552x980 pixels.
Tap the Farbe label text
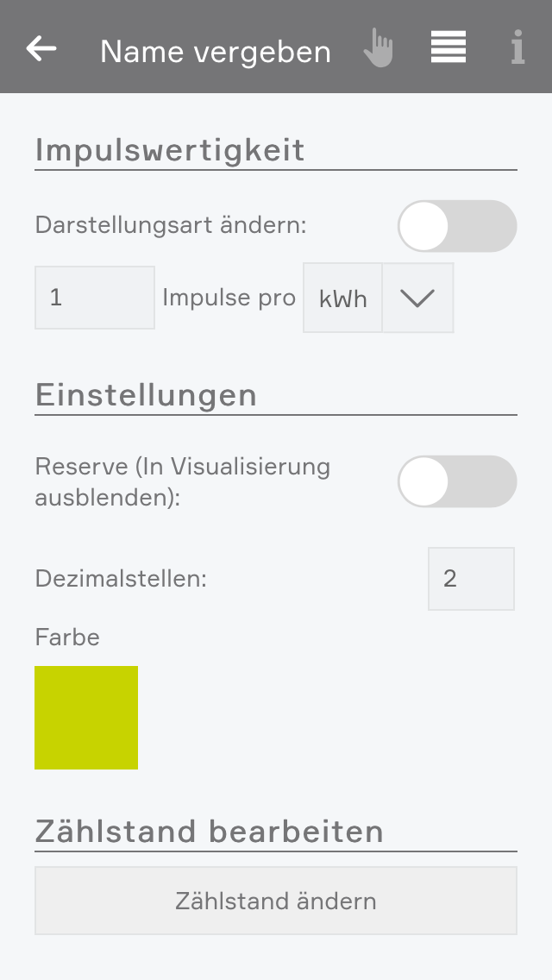[67, 638]
